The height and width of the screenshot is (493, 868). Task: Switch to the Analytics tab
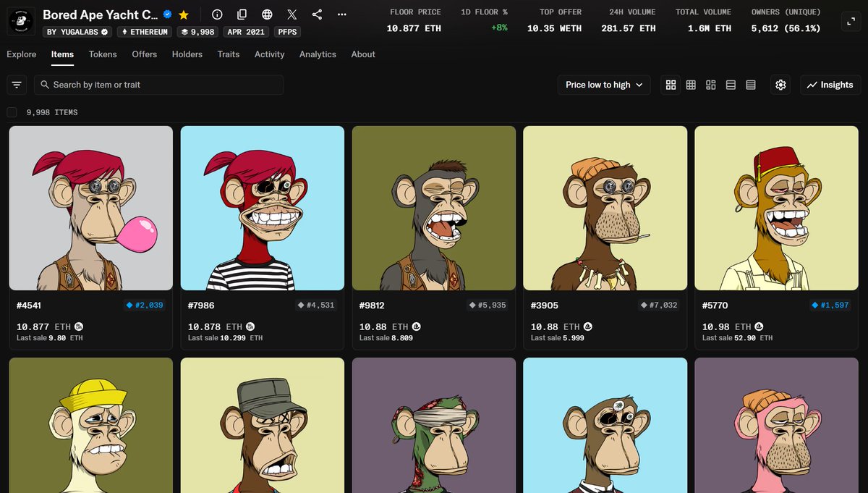[318, 54]
